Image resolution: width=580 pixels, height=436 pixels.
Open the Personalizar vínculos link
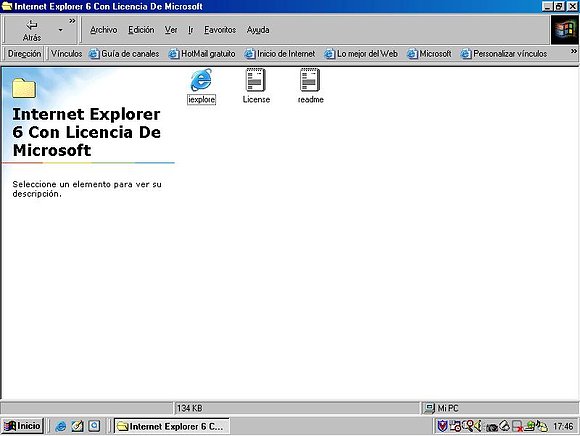point(504,54)
